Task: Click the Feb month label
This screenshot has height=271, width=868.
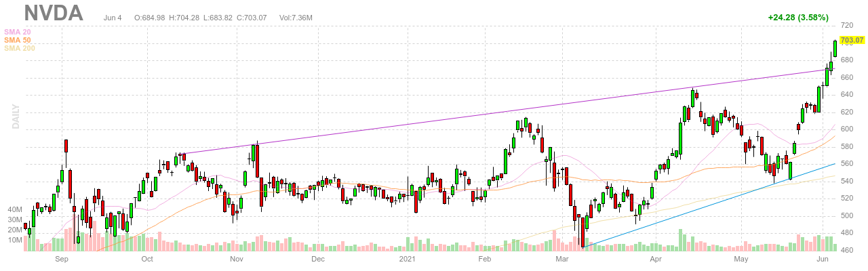Action: (484, 259)
